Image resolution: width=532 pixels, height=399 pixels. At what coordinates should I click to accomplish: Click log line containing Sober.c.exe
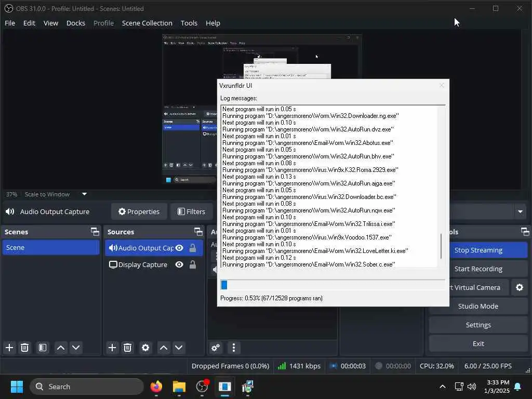(x=309, y=264)
